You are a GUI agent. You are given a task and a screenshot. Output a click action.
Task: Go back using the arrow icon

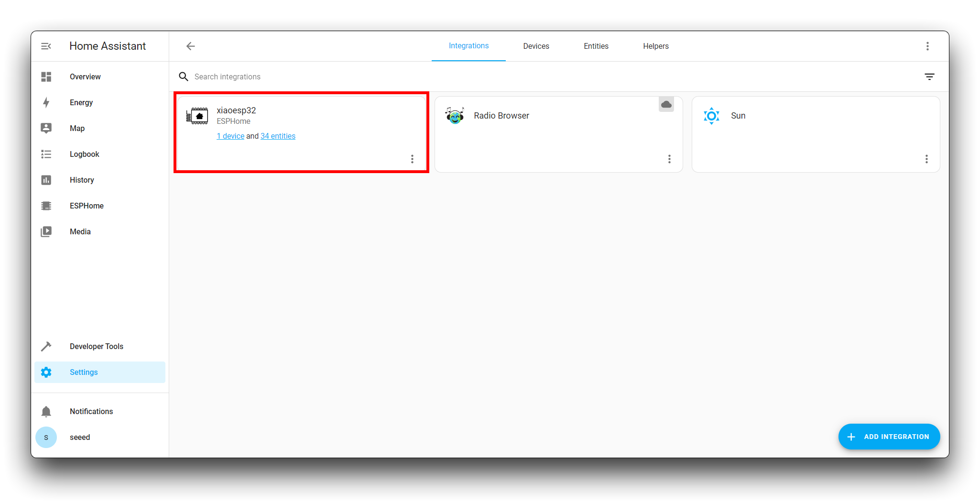point(190,46)
